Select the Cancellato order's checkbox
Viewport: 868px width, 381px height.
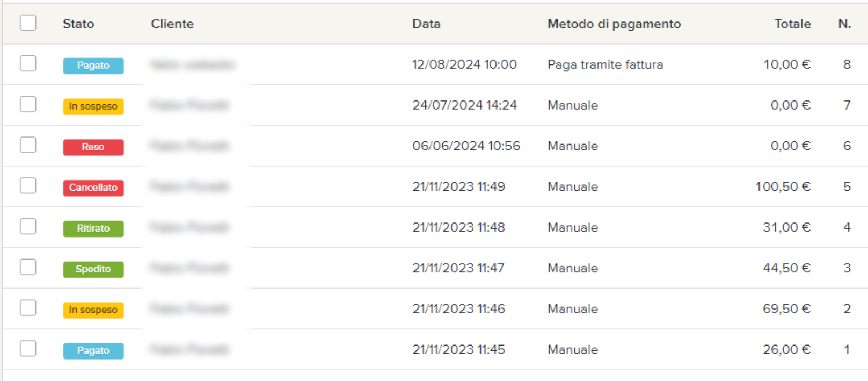28,186
